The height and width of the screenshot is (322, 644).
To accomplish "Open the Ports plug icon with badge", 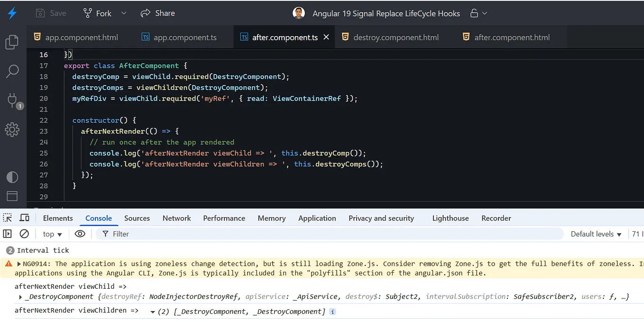I will coord(13,100).
